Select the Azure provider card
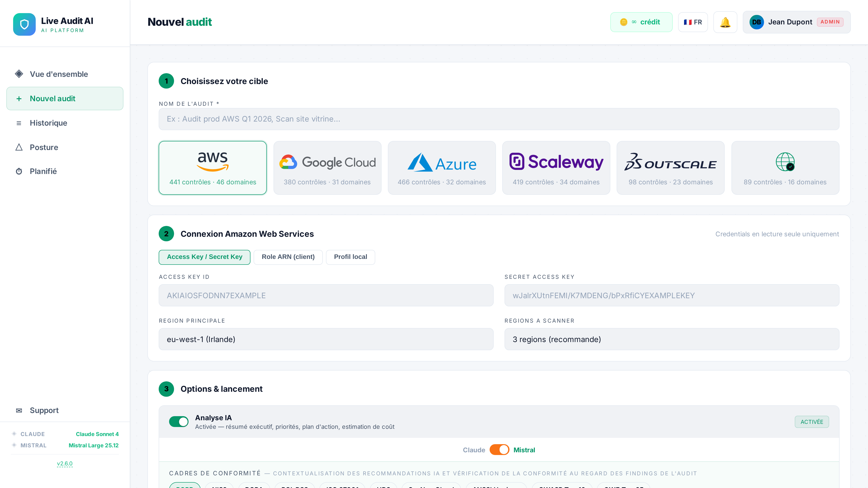This screenshot has width=868, height=488. pyautogui.click(x=441, y=168)
